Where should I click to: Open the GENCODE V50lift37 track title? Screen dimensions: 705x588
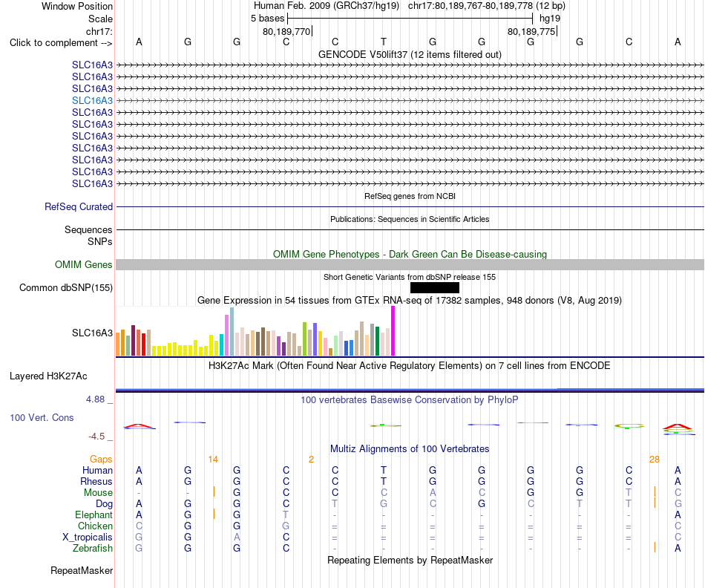(410, 54)
